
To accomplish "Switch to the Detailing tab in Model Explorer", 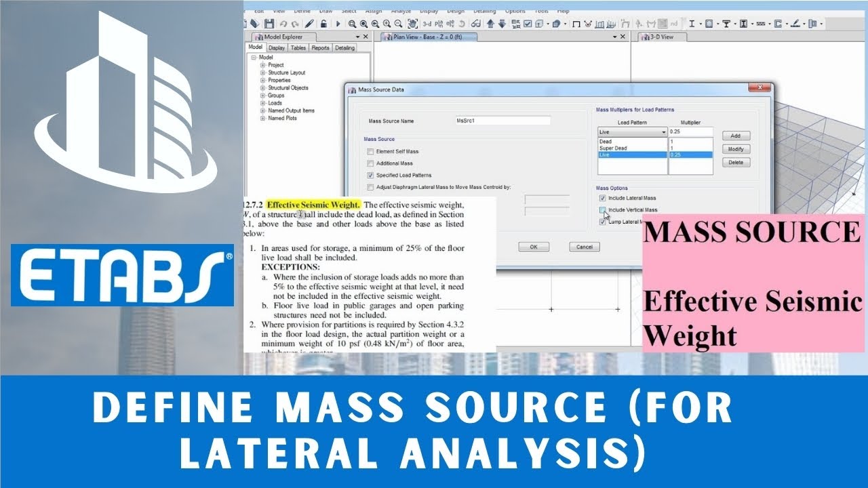I will [344, 48].
